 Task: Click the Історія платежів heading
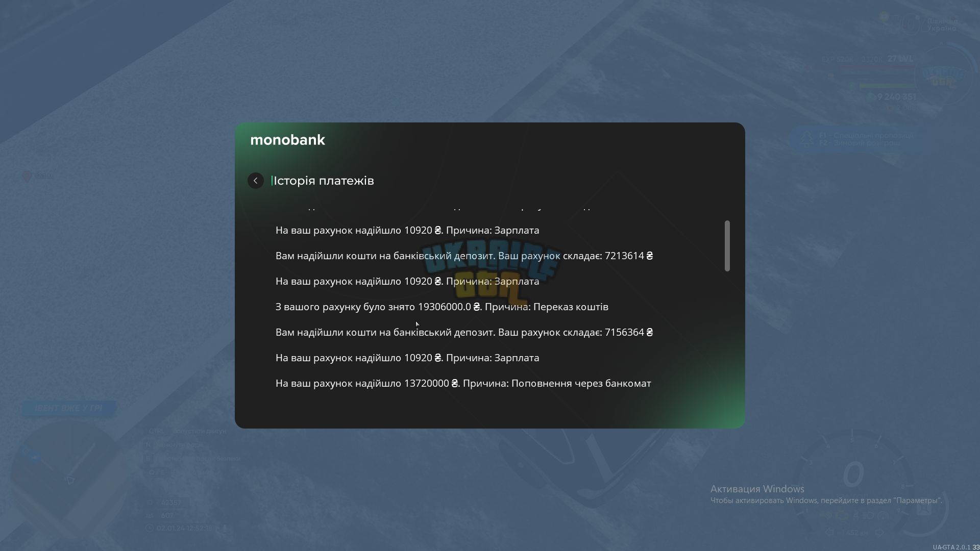click(x=324, y=181)
